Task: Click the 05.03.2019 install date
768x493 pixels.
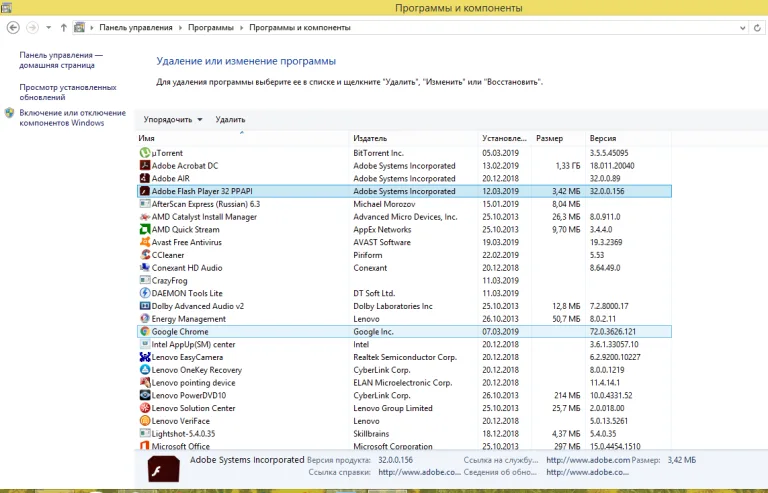Action: (x=501, y=153)
